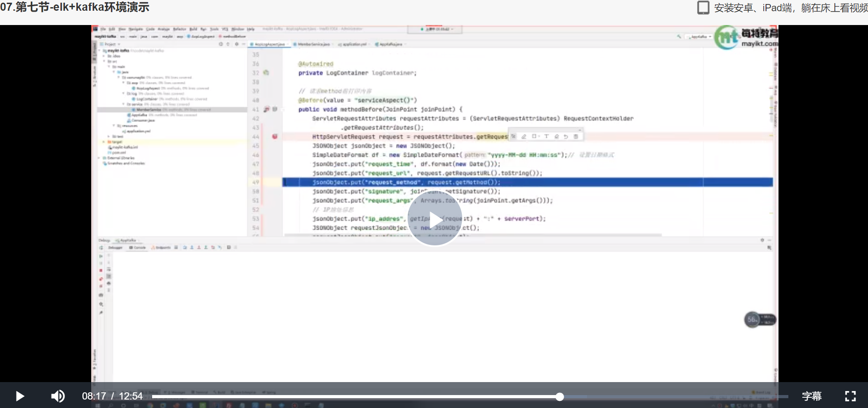Open the File menu in IDEA
The width and height of the screenshot is (868, 408).
click(x=103, y=29)
